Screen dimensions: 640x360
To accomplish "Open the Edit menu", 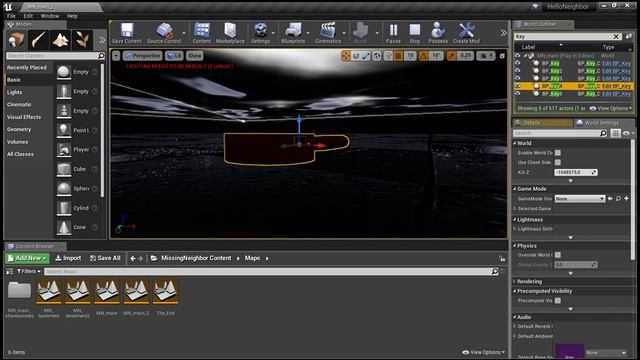I will point(28,16).
